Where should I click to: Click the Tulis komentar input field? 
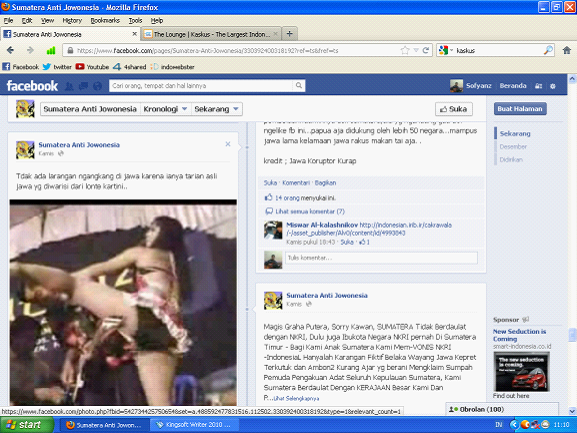381,258
